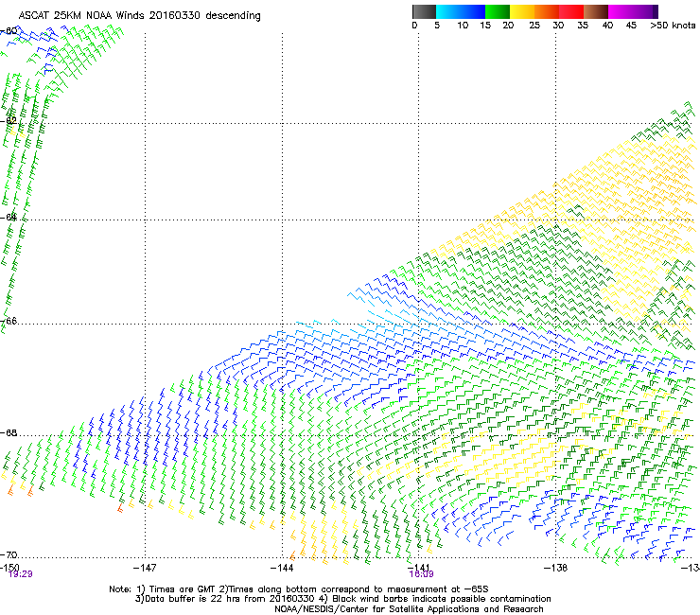Screen dimensions: 700x615
Task: Select the cyan 5-10 knots legend swatch
Action: coord(448,11)
